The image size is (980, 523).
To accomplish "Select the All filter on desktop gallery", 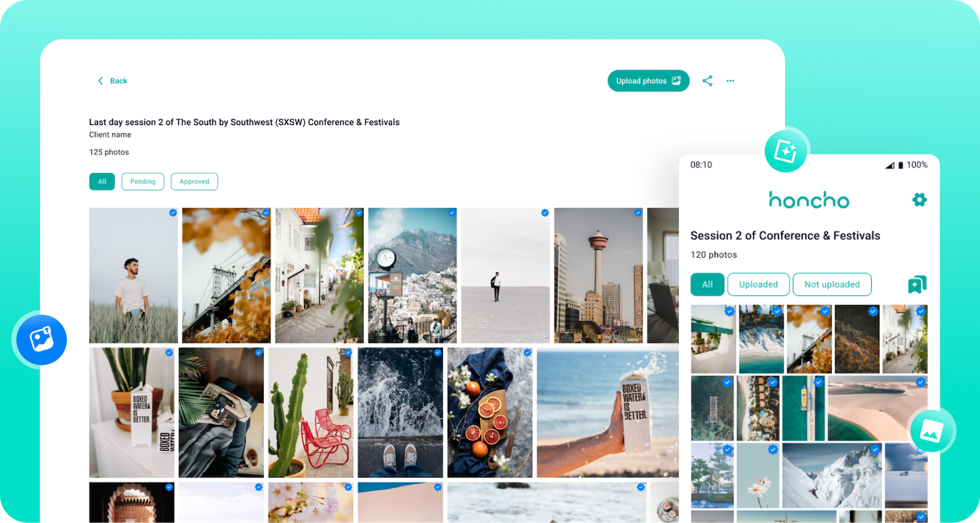I will click(x=102, y=182).
